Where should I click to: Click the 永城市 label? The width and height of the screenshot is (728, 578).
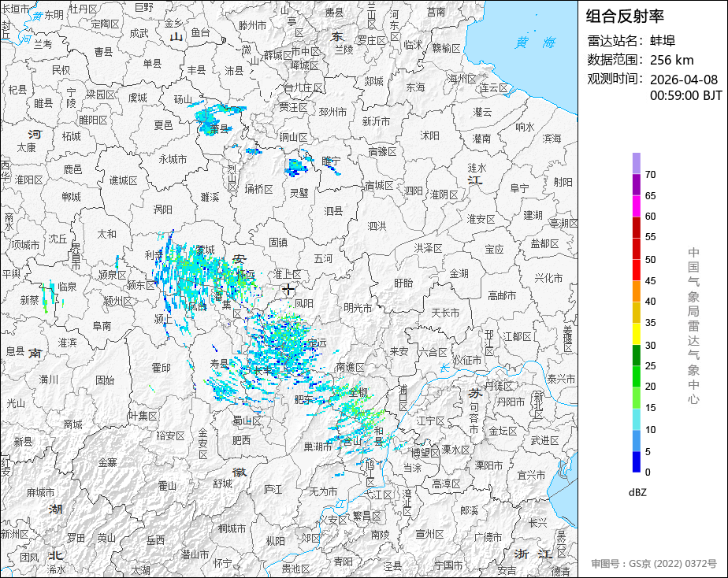173,159
